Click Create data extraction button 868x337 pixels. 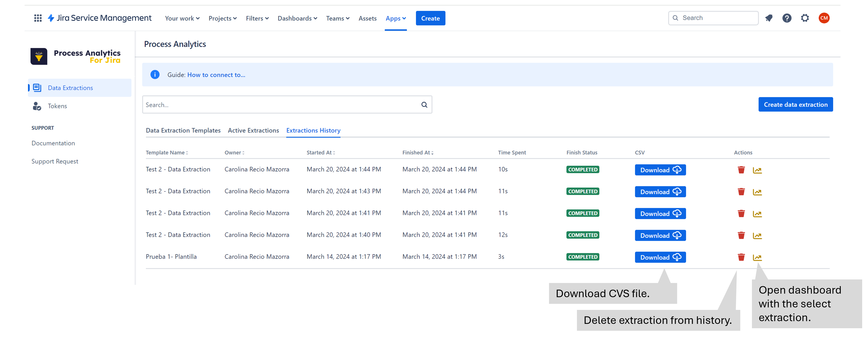795,104
